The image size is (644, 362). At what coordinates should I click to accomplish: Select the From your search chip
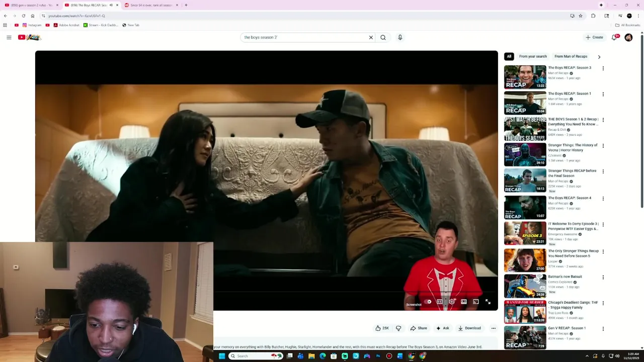pyautogui.click(x=533, y=56)
